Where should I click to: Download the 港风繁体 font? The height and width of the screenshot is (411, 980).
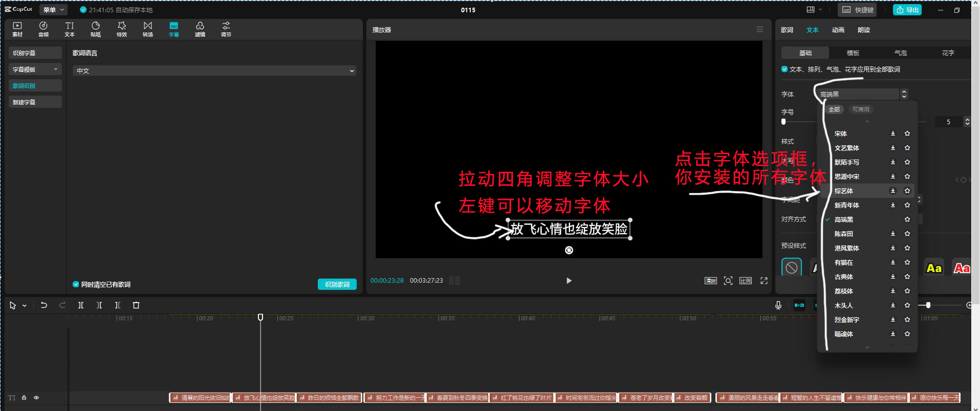[893, 248]
